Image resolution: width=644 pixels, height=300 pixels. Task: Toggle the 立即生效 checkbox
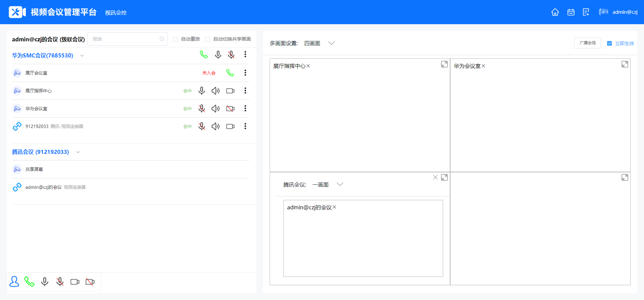(609, 43)
